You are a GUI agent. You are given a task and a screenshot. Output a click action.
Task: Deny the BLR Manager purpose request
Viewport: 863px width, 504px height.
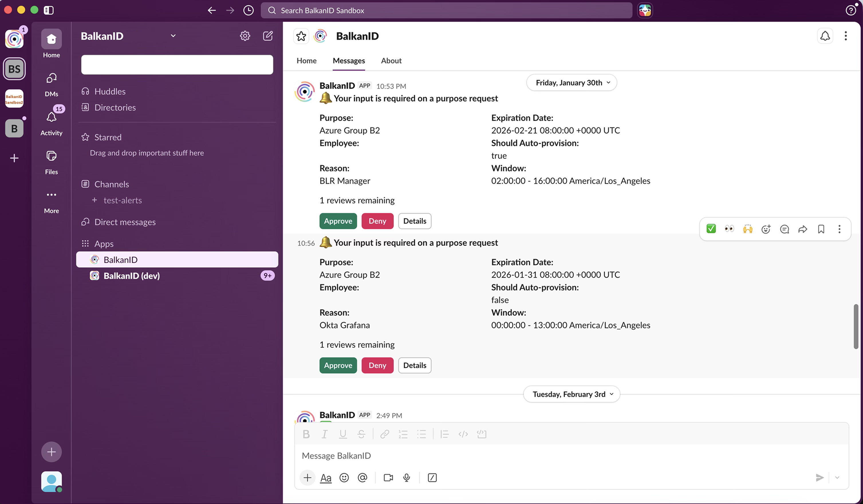377,221
